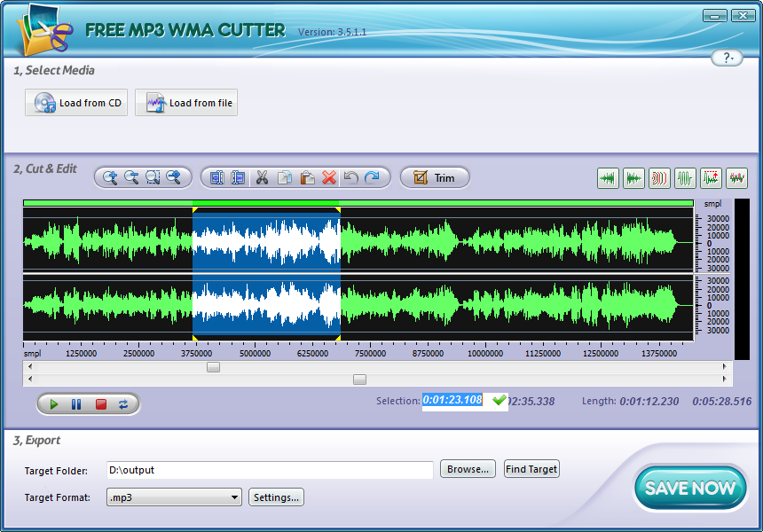Click Load from file button
The width and height of the screenshot is (763, 532).
pyautogui.click(x=186, y=103)
